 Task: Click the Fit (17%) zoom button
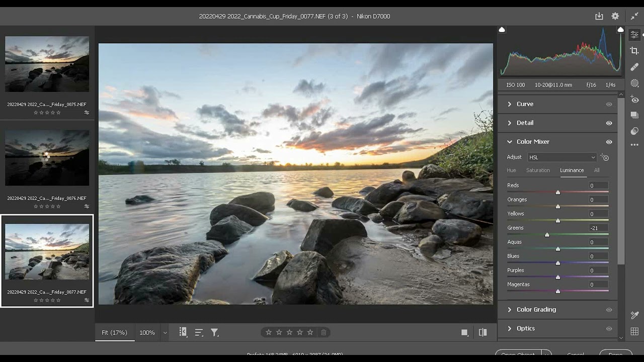pos(115,333)
